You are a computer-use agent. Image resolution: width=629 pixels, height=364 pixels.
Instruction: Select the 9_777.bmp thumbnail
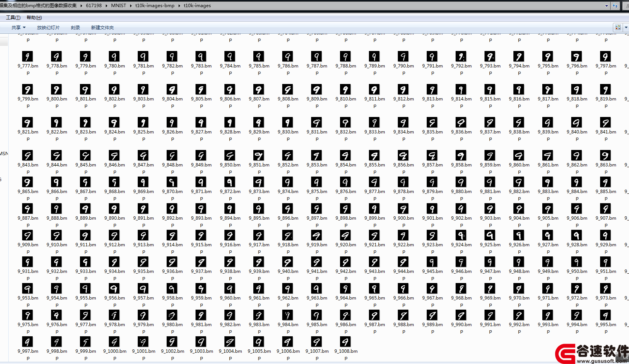tap(27, 56)
